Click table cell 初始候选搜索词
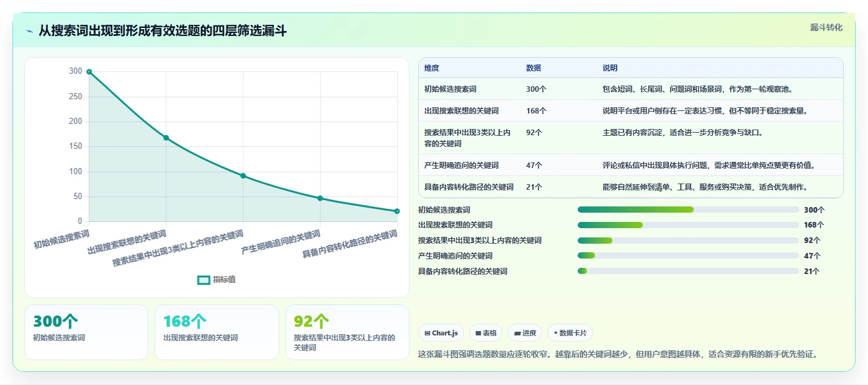Screen dimensions: 868x385 (x=450, y=89)
